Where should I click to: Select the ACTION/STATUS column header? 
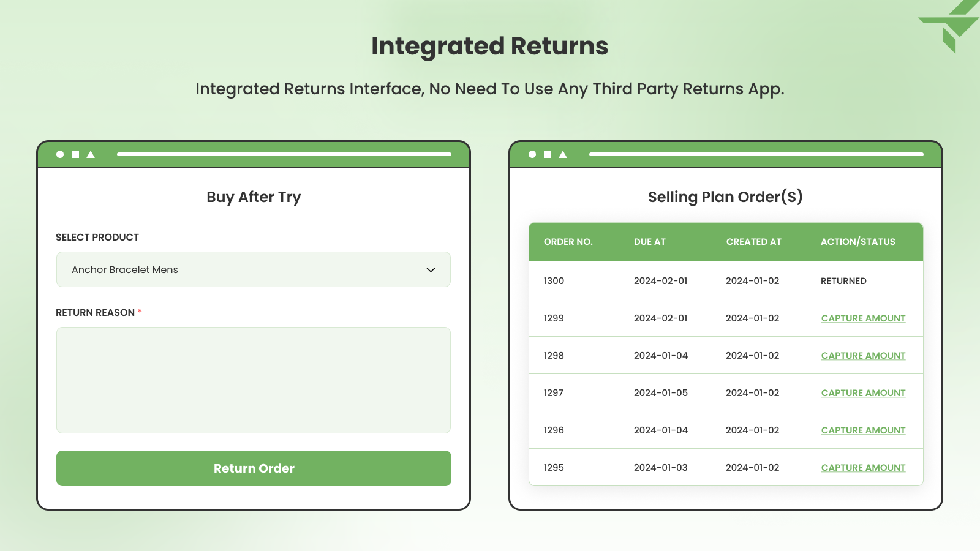(x=858, y=242)
